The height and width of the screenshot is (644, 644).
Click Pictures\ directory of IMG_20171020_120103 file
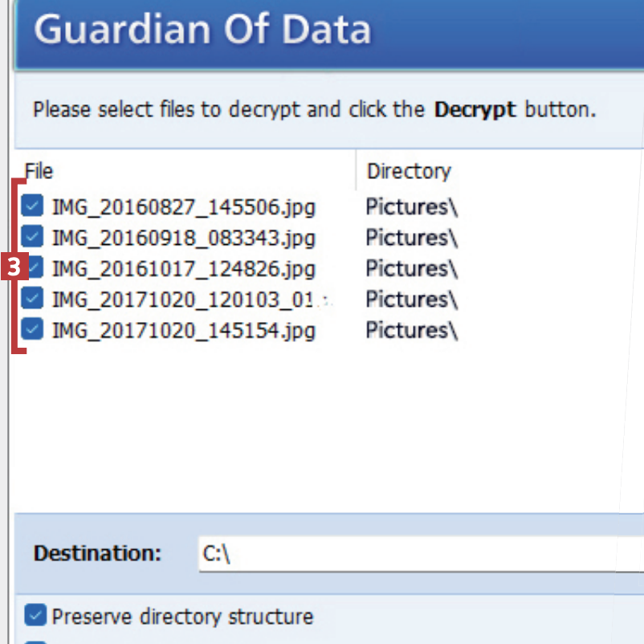pos(411,300)
